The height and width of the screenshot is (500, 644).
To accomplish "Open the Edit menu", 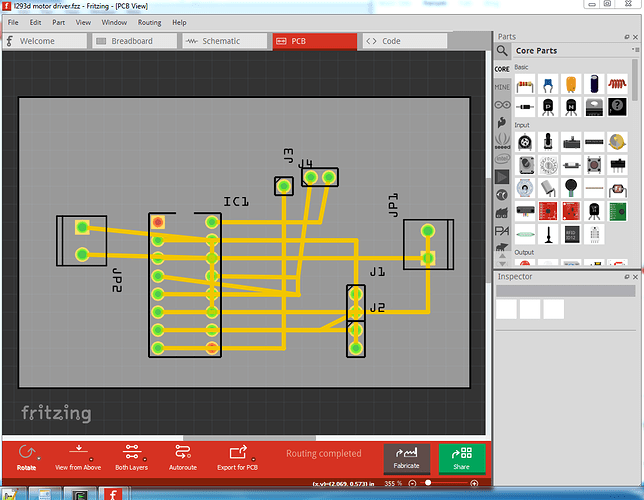I will tap(35, 23).
